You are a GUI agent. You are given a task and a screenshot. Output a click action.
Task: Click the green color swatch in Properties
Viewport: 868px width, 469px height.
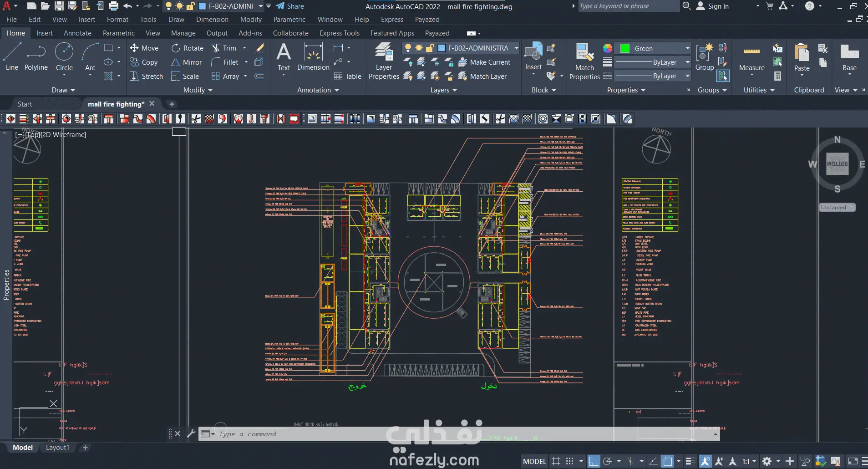625,48
